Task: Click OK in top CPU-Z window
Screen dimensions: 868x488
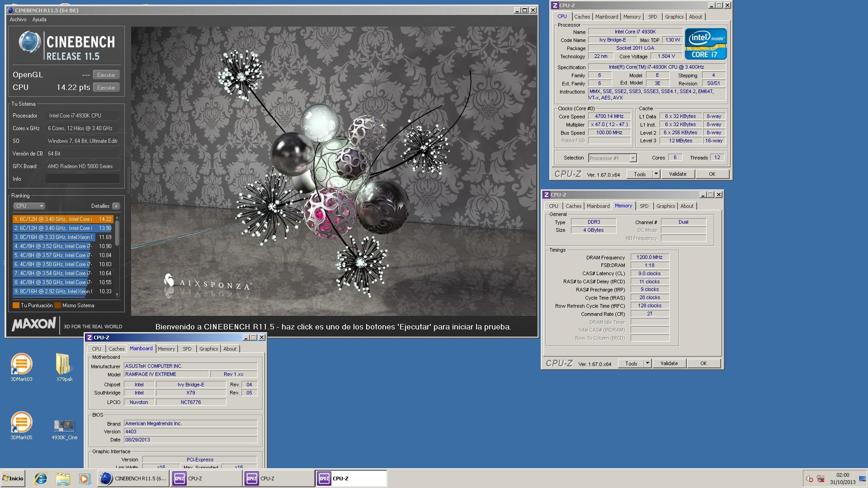Action: click(x=712, y=174)
